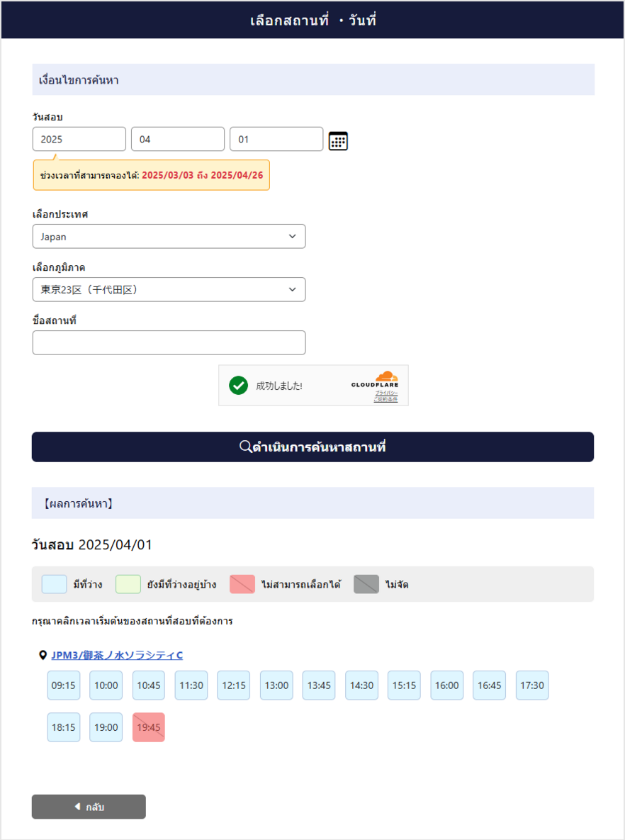The image size is (625, 840).
Task: Select the 18:15 time slot
Action: (64, 727)
